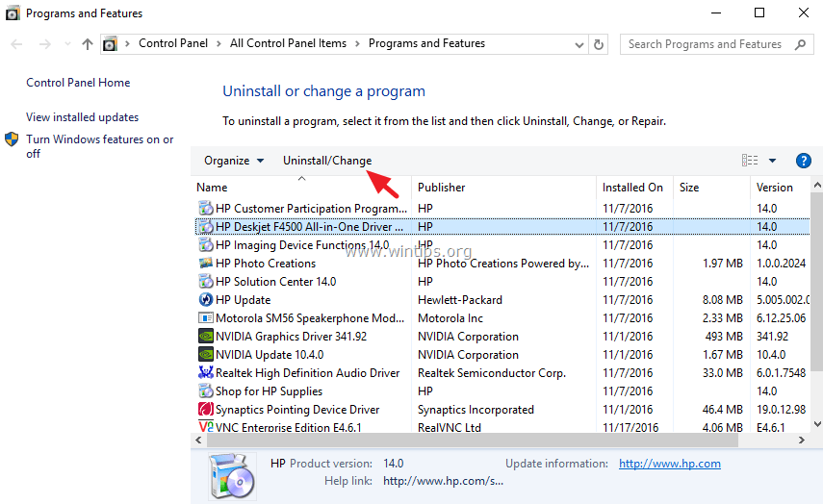Click the 493 MB size cell
823x504 pixels.
[x=724, y=337]
